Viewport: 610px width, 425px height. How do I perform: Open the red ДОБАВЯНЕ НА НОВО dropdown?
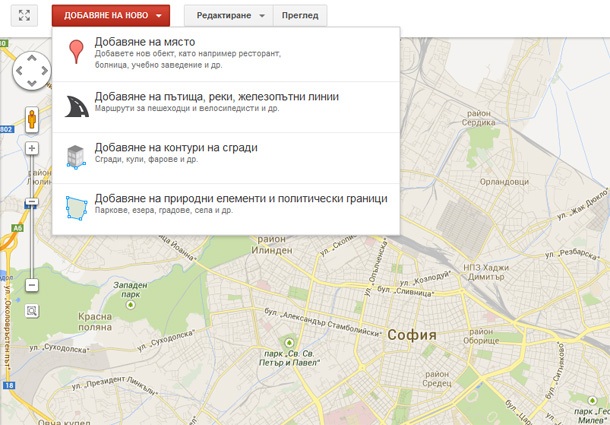click(x=111, y=16)
